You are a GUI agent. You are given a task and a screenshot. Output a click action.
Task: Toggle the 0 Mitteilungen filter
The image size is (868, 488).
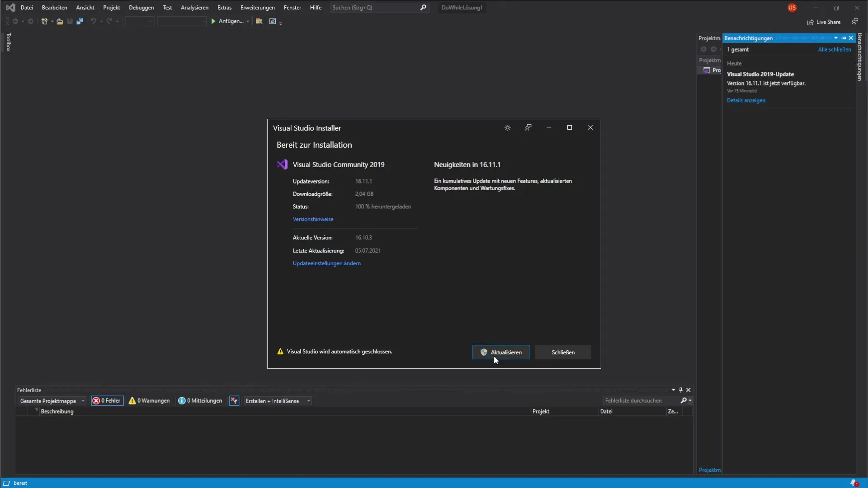coord(200,401)
